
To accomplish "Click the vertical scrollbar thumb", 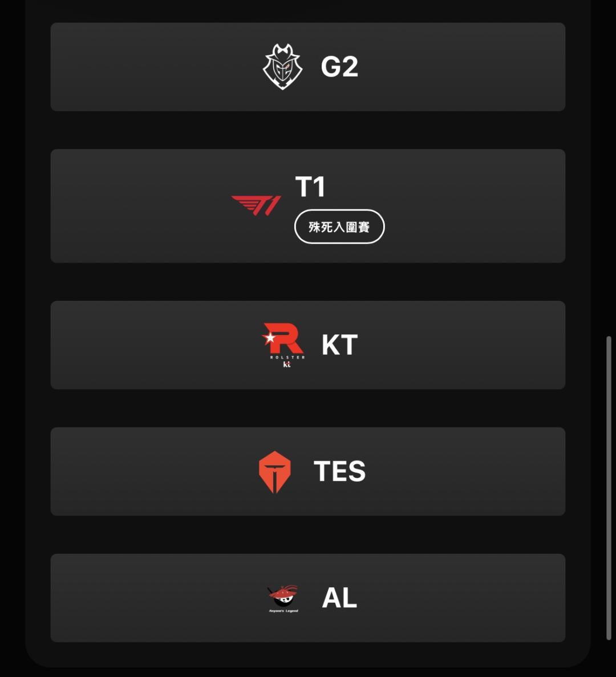I will coord(609,488).
